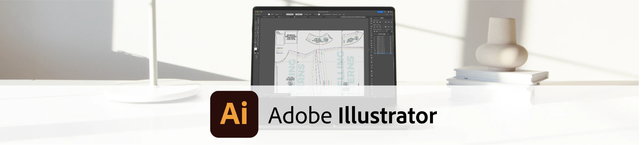
Task: Switch to the Mesas de trabajo tab
Action: (382, 34)
